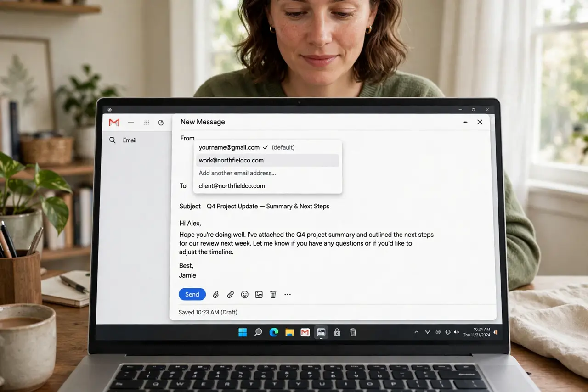Choose work@northfieldco.com from the From list

pyautogui.click(x=268, y=160)
